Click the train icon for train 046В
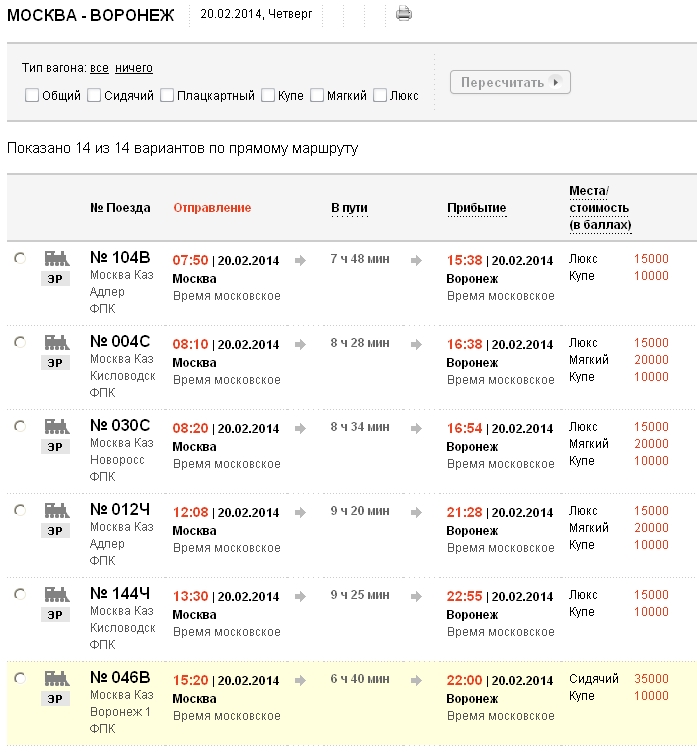This screenshot has height=752, width=697. coord(56,678)
